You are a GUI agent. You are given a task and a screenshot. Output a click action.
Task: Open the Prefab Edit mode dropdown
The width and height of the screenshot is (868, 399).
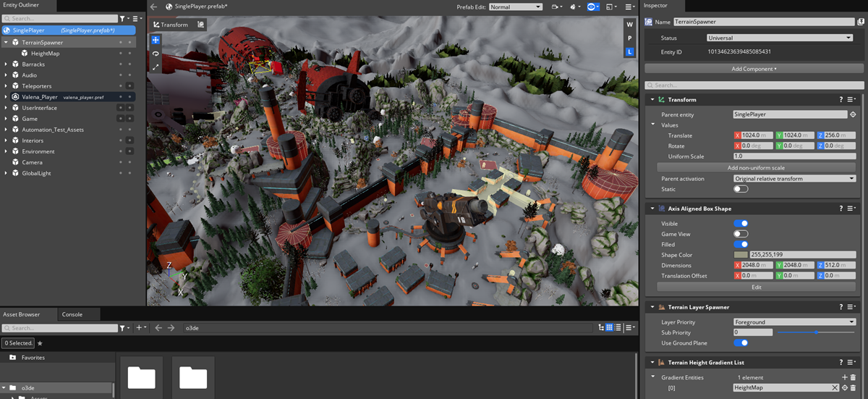(x=515, y=7)
